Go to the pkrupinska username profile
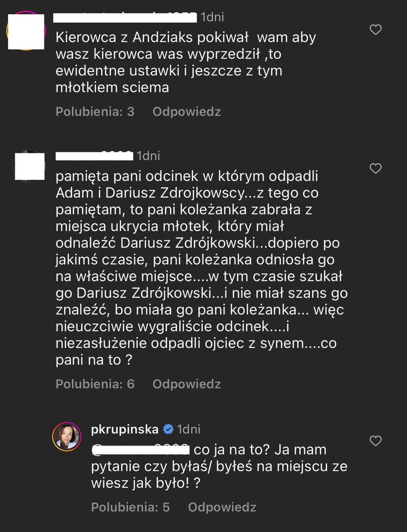407x532 pixels. coord(124,429)
